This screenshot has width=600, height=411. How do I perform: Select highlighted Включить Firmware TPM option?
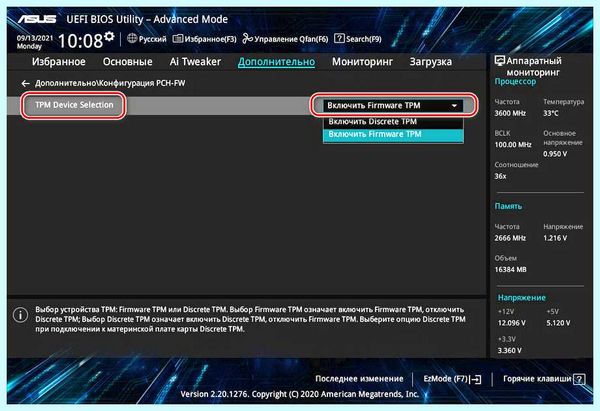[393, 134]
